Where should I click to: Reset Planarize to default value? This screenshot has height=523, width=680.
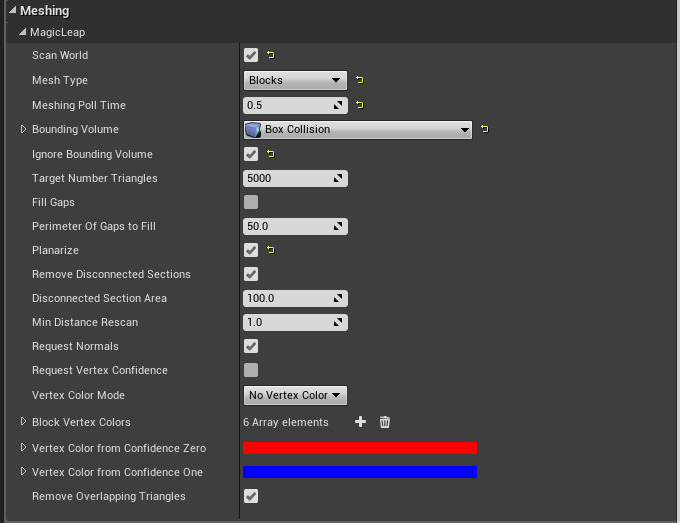[x=271, y=250]
